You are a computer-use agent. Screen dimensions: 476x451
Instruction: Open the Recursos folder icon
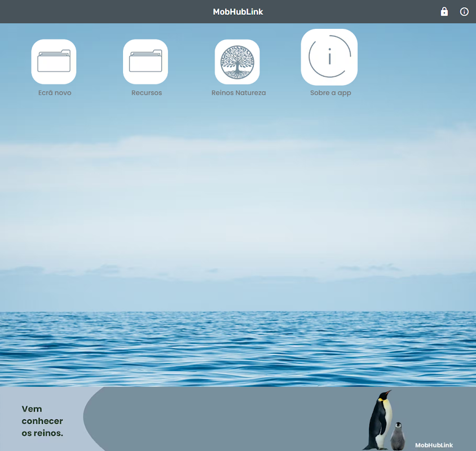click(146, 61)
